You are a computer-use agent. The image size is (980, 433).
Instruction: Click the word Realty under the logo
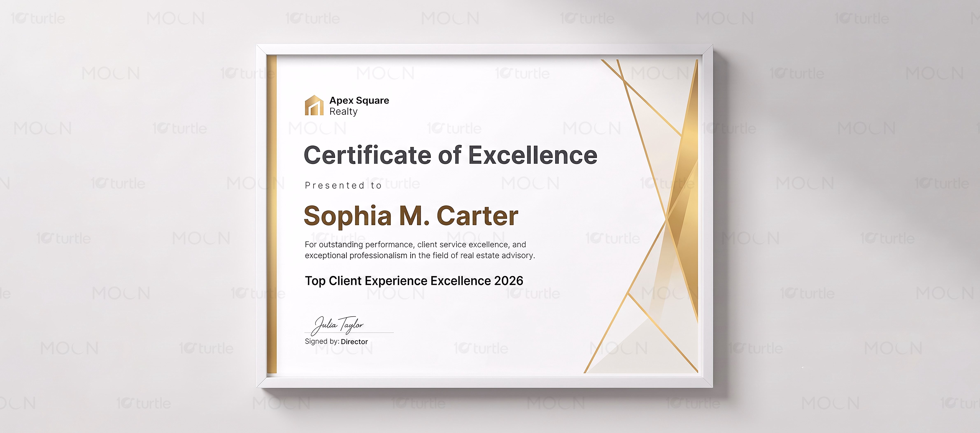pos(343,111)
